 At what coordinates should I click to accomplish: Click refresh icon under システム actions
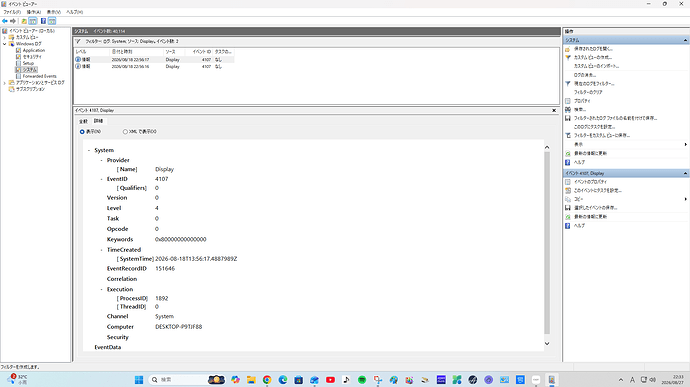click(x=568, y=154)
